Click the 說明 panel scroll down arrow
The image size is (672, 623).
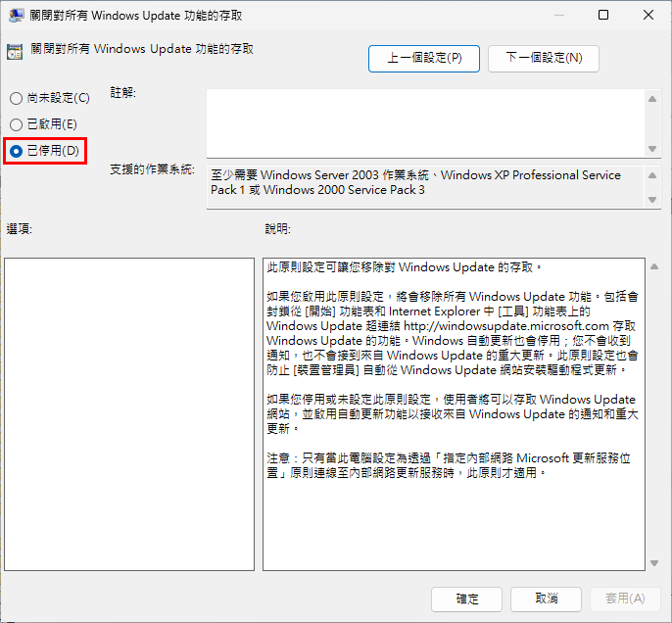tap(654, 562)
